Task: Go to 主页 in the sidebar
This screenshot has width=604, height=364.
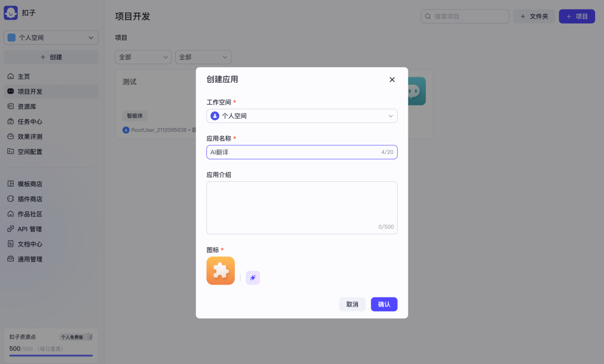Action: (x=51, y=76)
